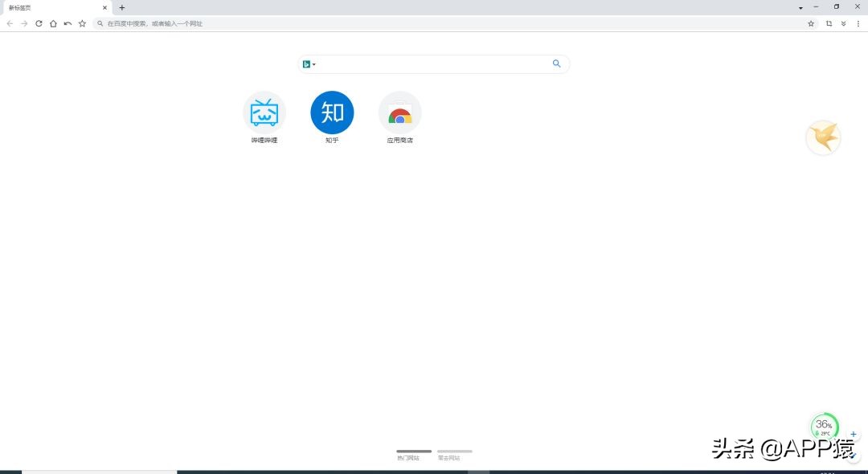Screen dimensions: 868x474
Task: Close the 新标签页 tab
Action: click(x=104, y=8)
